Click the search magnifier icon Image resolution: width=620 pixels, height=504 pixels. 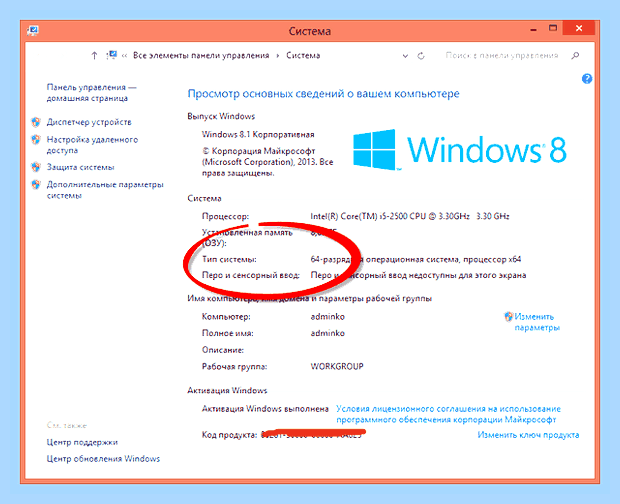click(575, 56)
